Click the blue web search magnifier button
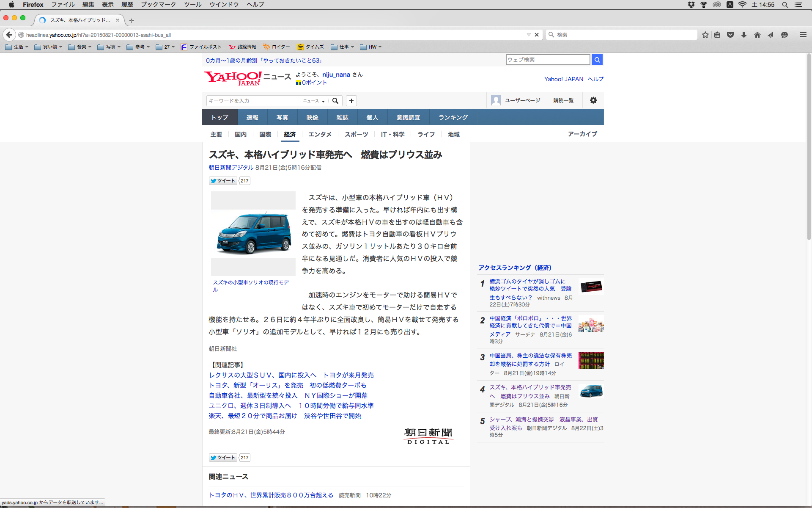This screenshot has width=812, height=508. 597,60
